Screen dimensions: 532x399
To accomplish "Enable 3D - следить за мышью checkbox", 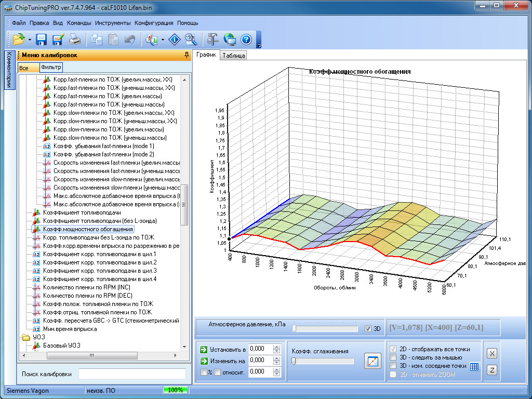I will coord(393,357).
